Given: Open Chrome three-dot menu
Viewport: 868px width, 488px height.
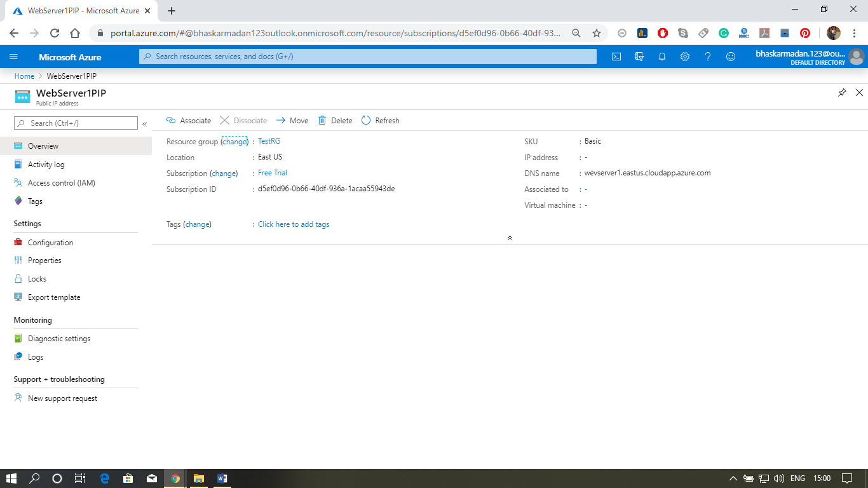Looking at the screenshot, I should (x=855, y=33).
